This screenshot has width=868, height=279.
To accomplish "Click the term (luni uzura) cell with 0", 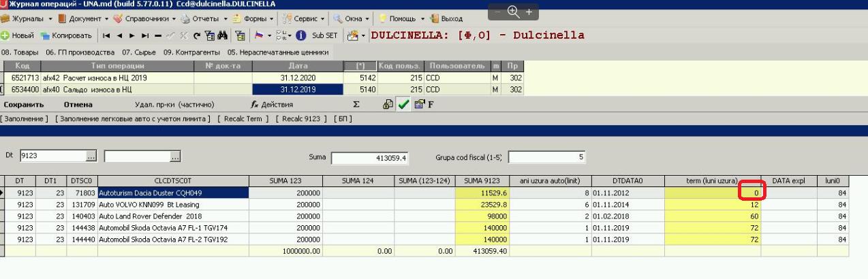I will tap(713, 193).
